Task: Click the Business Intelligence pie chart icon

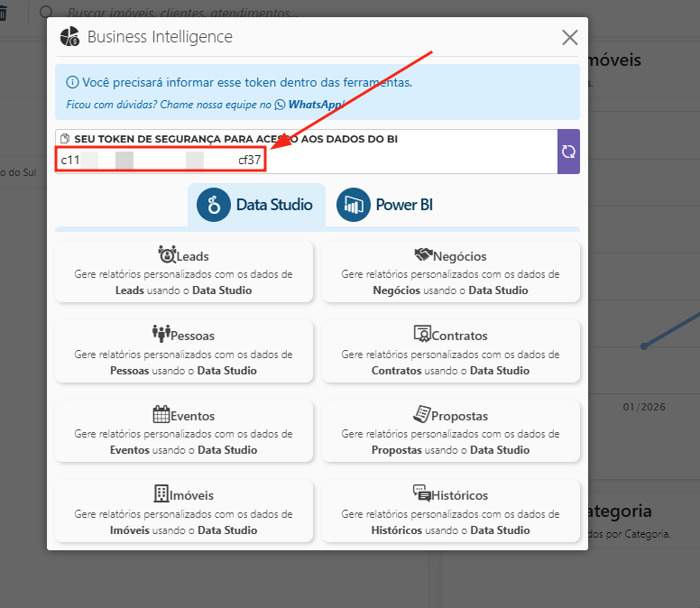Action: pyautogui.click(x=69, y=37)
